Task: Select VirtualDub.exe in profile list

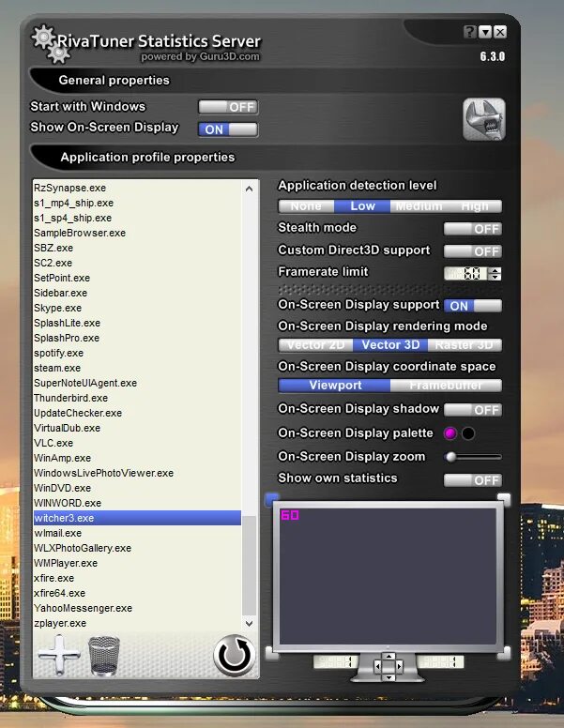Action: click(x=137, y=428)
